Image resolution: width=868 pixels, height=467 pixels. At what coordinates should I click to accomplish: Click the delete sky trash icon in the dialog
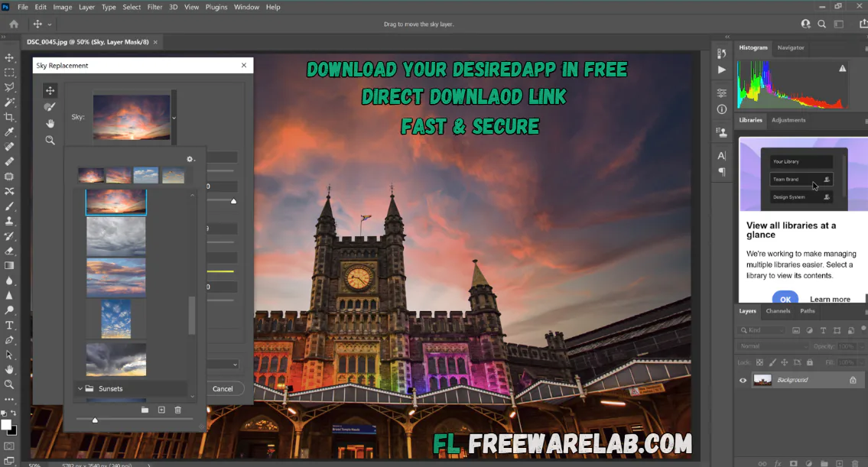177,409
